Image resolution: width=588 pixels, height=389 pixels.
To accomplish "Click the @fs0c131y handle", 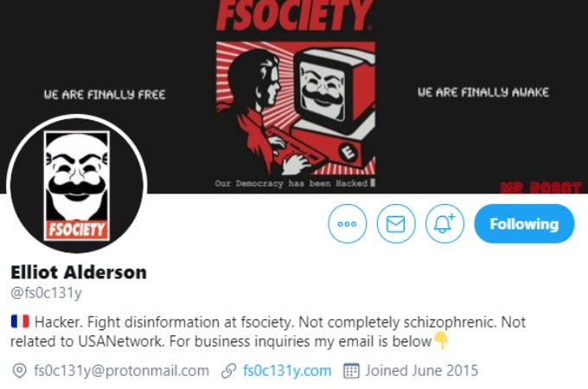I will pyautogui.click(x=46, y=293).
